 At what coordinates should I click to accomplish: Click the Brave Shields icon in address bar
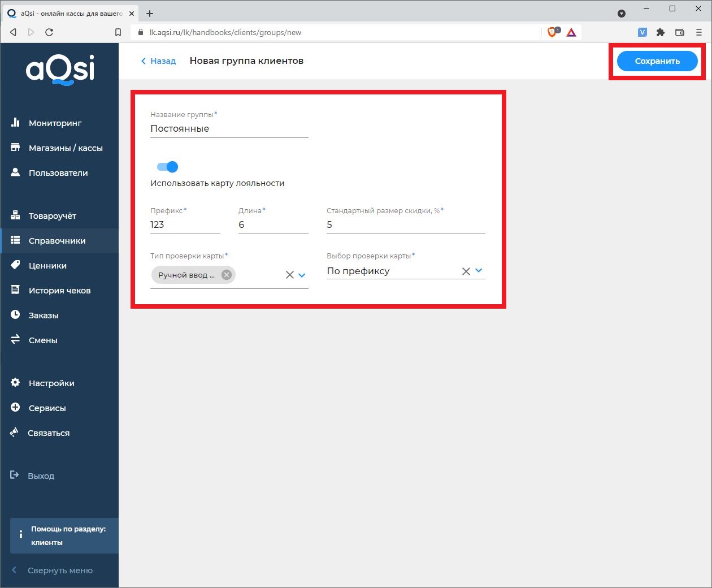click(x=553, y=32)
